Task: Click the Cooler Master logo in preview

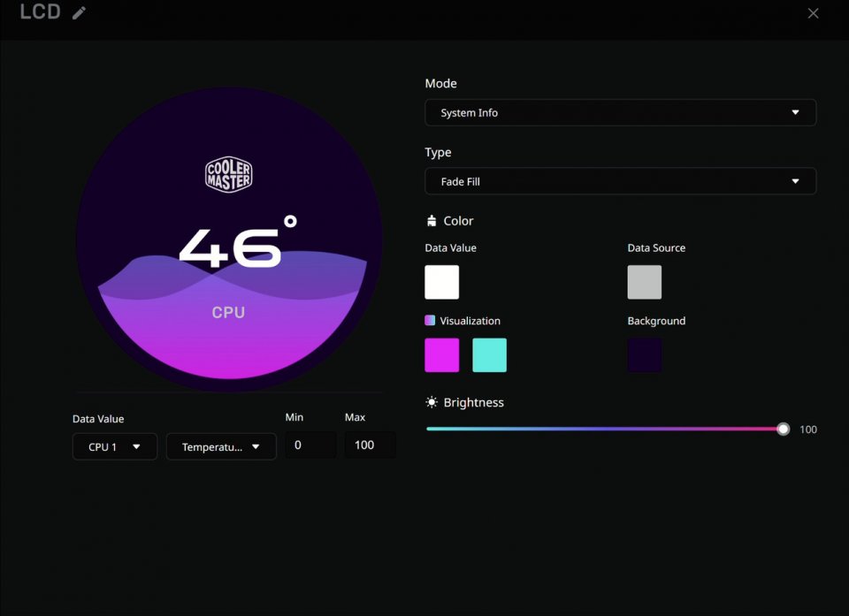Action: [x=229, y=175]
